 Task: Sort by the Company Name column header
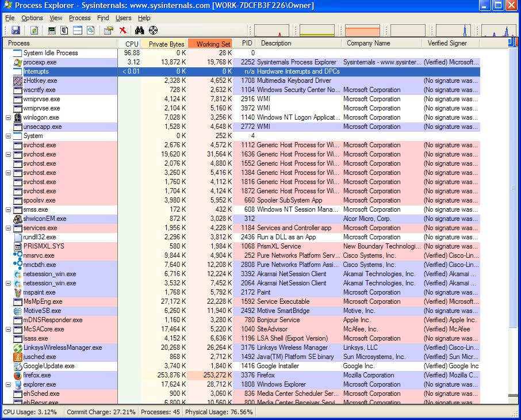[382, 43]
